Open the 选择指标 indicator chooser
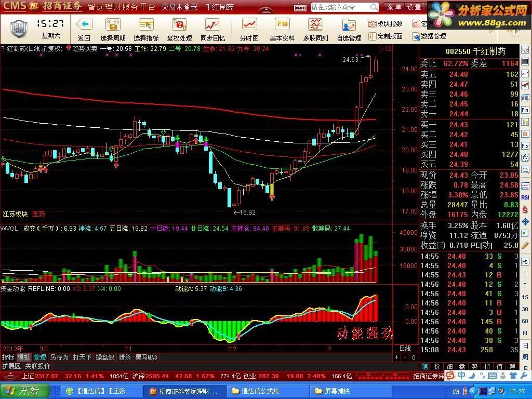Viewport: 532px width, 399px height. 146,30
